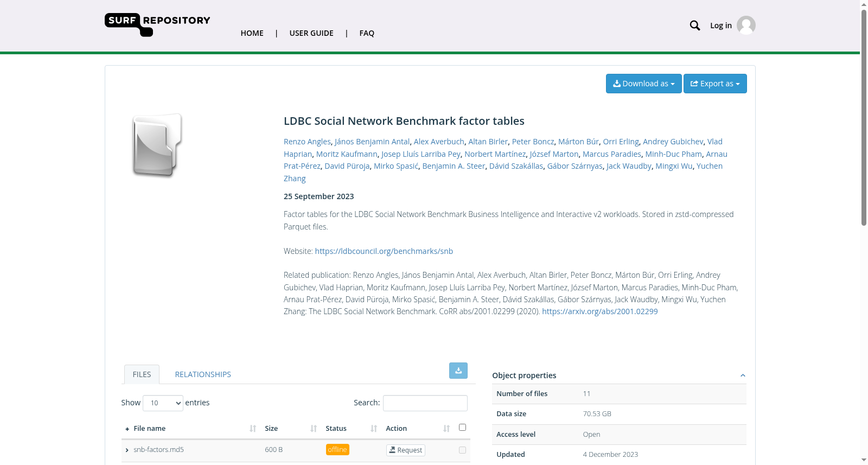
Task: Click the dataset folder thumbnail
Action: pyautogui.click(x=157, y=145)
